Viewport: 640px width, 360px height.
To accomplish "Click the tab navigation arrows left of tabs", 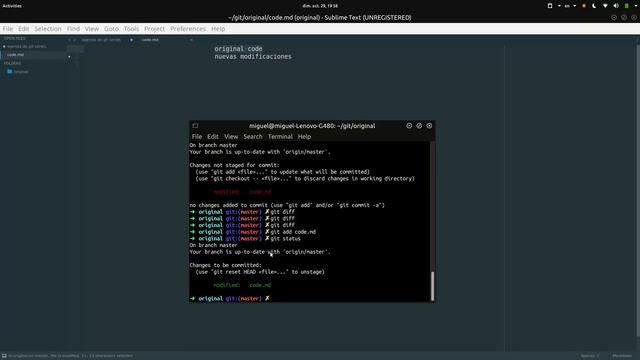I will click(x=71, y=40).
